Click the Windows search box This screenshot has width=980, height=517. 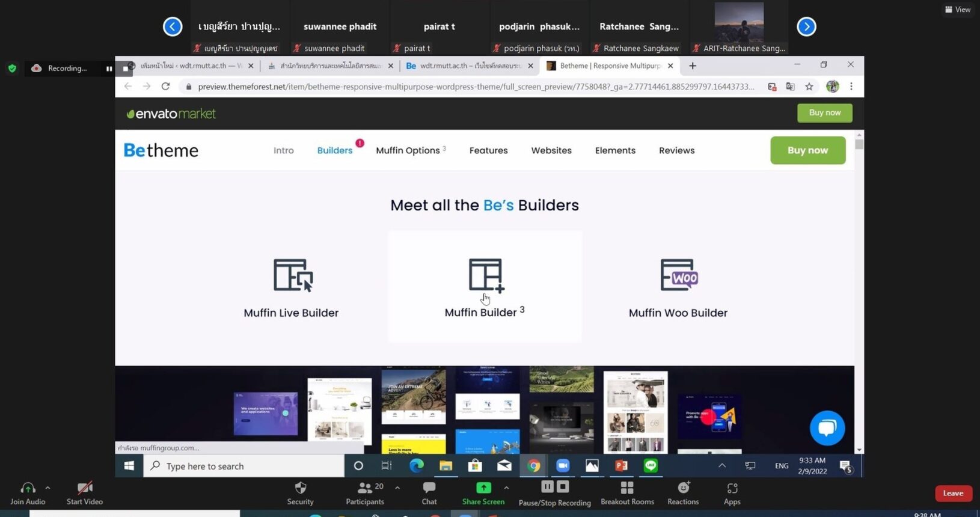tap(243, 466)
